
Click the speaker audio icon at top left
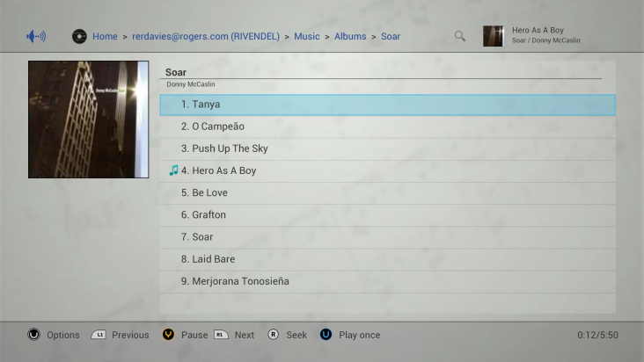coord(36,37)
